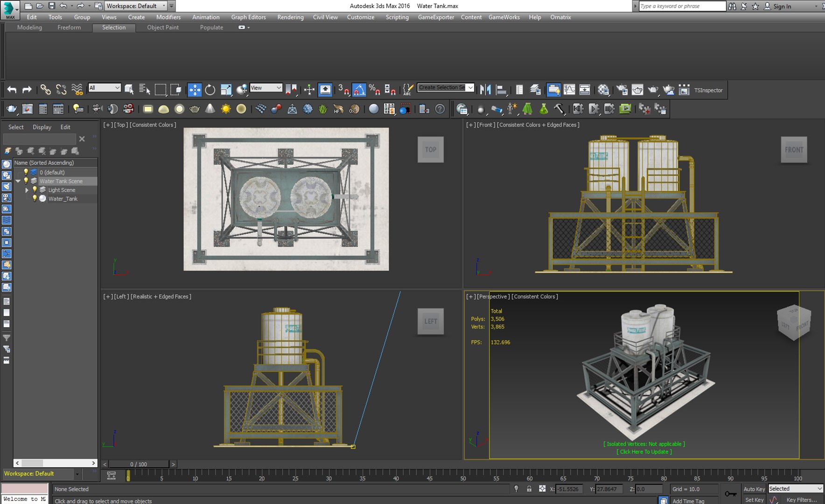Toggle the 0 (default) layer lightbulb
The height and width of the screenshot is (504, 825).
[x=26, y=172]
